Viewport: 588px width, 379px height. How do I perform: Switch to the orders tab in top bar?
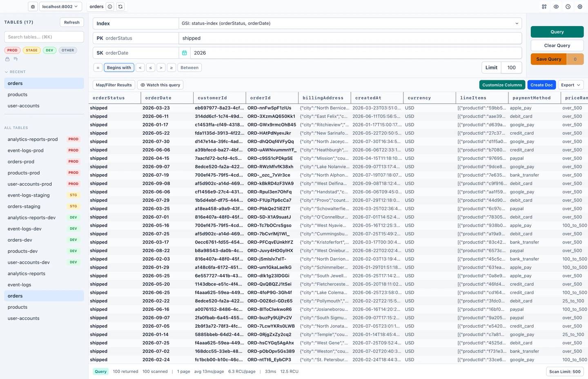[x=96, y=7]
